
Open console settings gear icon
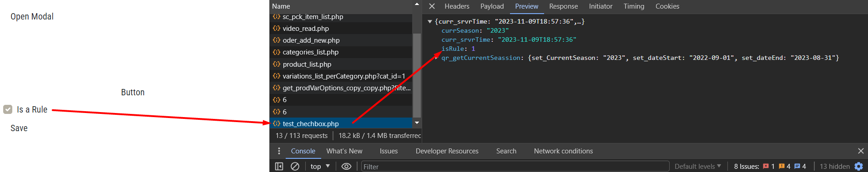point(859,167)
